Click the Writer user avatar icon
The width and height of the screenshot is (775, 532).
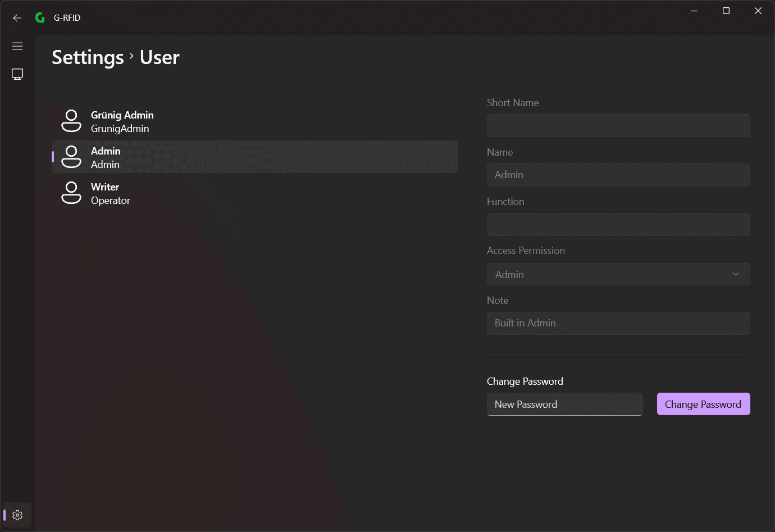71,193
